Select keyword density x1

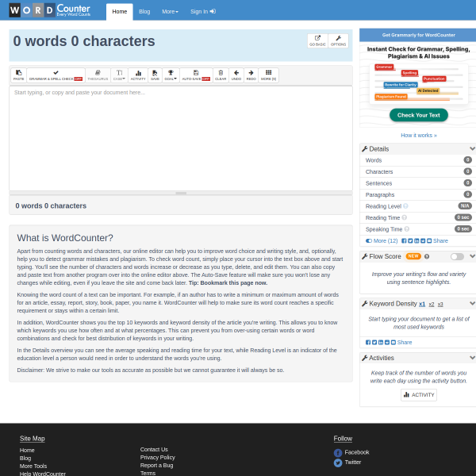tap(422, 304)
